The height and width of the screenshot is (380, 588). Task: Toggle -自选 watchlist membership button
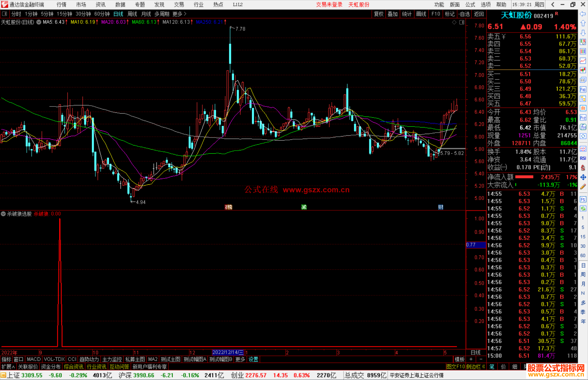click(x=464, y=14)
